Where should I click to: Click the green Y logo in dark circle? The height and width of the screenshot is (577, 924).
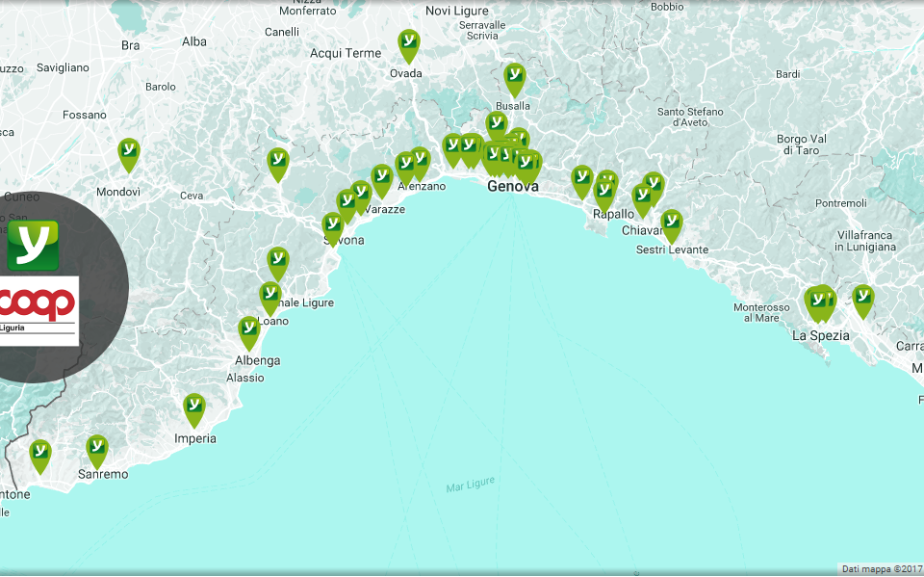click(33, 245)
